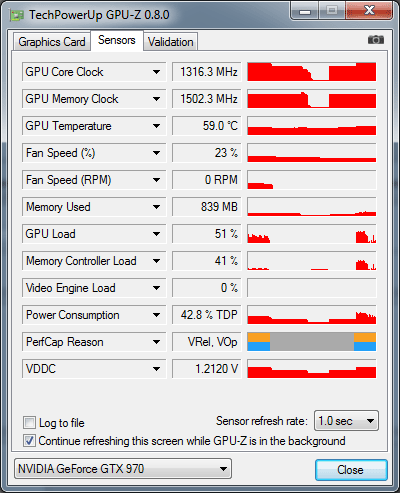This screenshot has width=400, height=493.
Task: Minimize the GPU-Z window
Action: pyautogui.click(x=305, y=11)
